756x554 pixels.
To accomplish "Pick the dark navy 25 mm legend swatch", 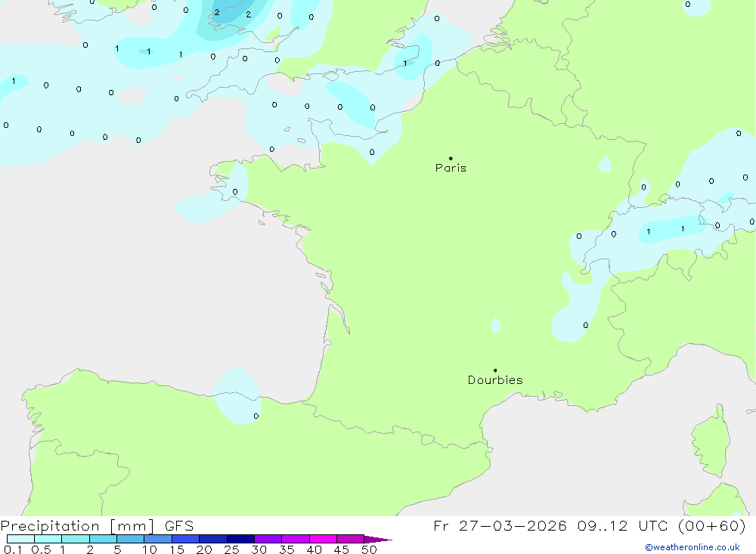I will click(240, 539).
